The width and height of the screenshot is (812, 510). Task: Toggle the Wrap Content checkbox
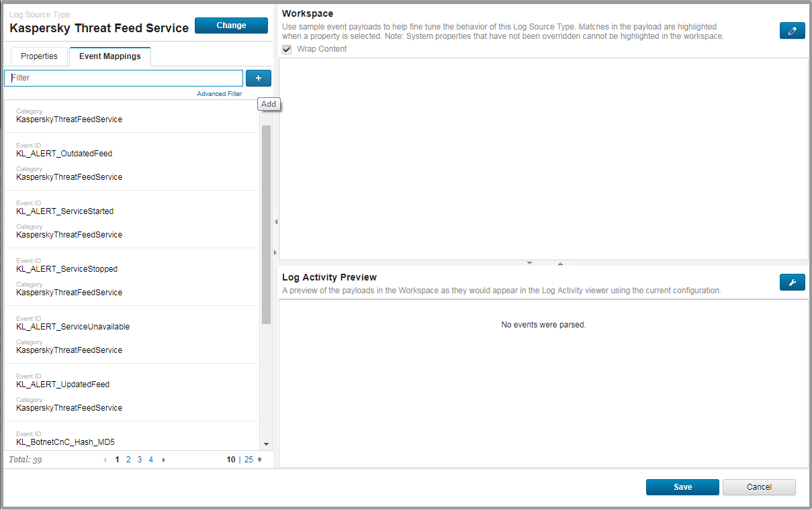pos(287,49)
